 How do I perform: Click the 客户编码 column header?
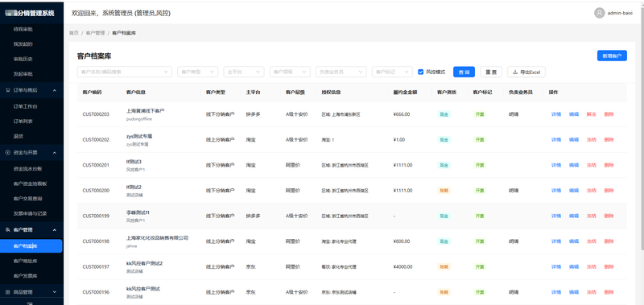point(92,93)
